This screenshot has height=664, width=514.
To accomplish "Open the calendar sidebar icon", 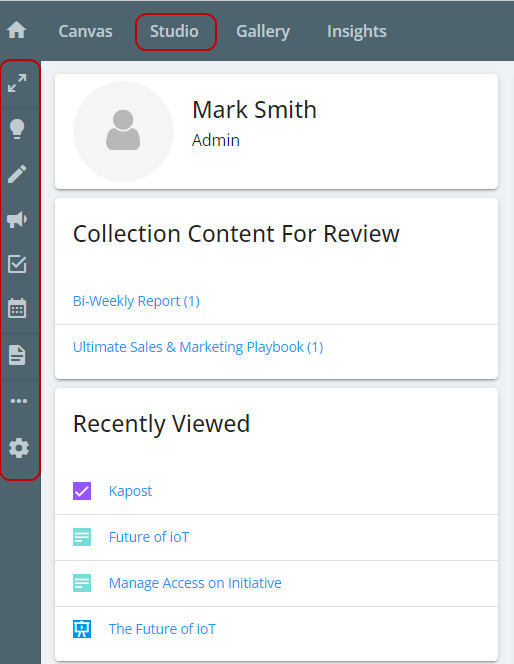I will tap(17, 308).
